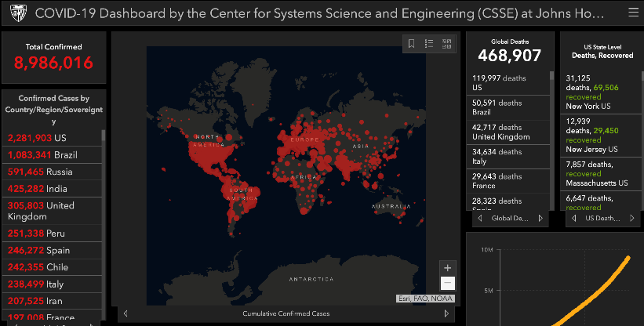Select Iran in confirmed cases list
644x326 pixels.
(52, 301)
